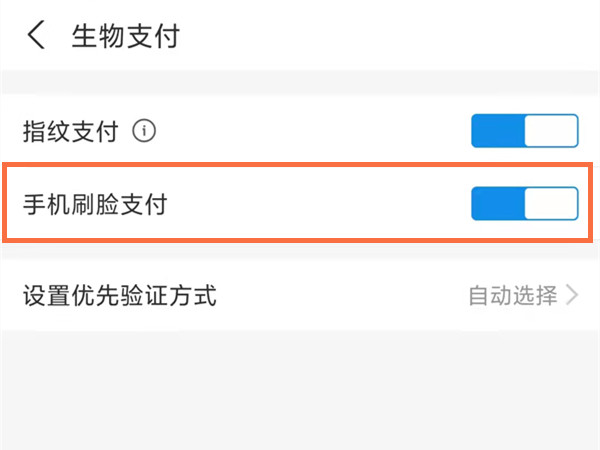Click blue part of 指纹支付 switch
This screenshot has height=450, width=600.
(x=497, y=131)
